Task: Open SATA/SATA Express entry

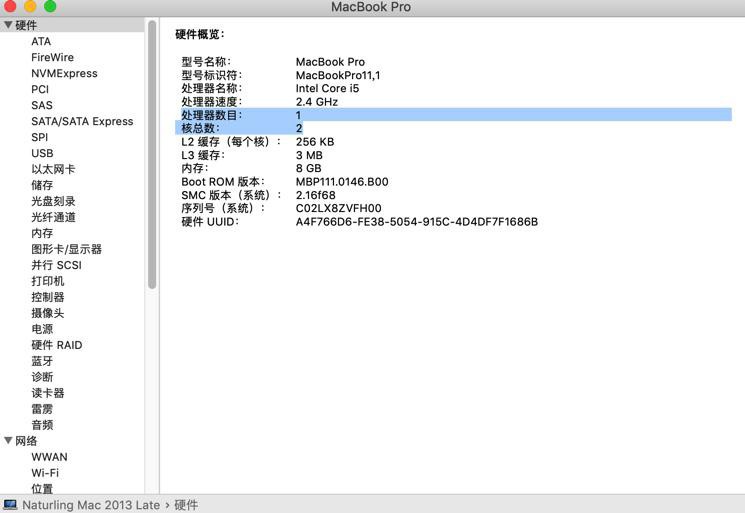Action: 82,122
